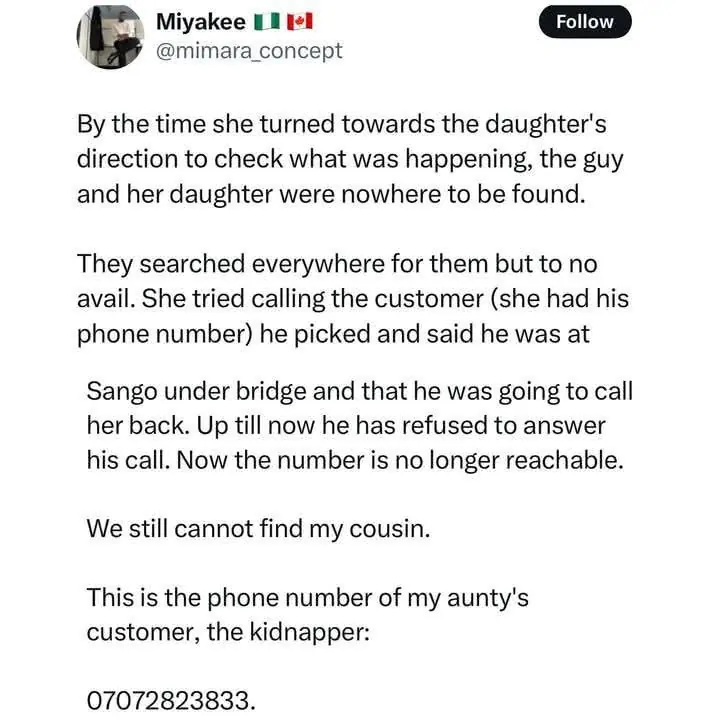720x720 pixels.
Task: Select the line "customer, the kidnapper:"
Action: pyautogui.click(x=229, y=631)
